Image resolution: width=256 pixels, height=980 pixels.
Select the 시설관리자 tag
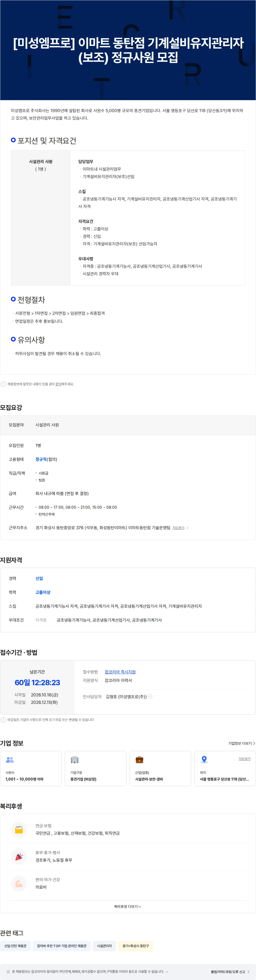tap(104, 946)
